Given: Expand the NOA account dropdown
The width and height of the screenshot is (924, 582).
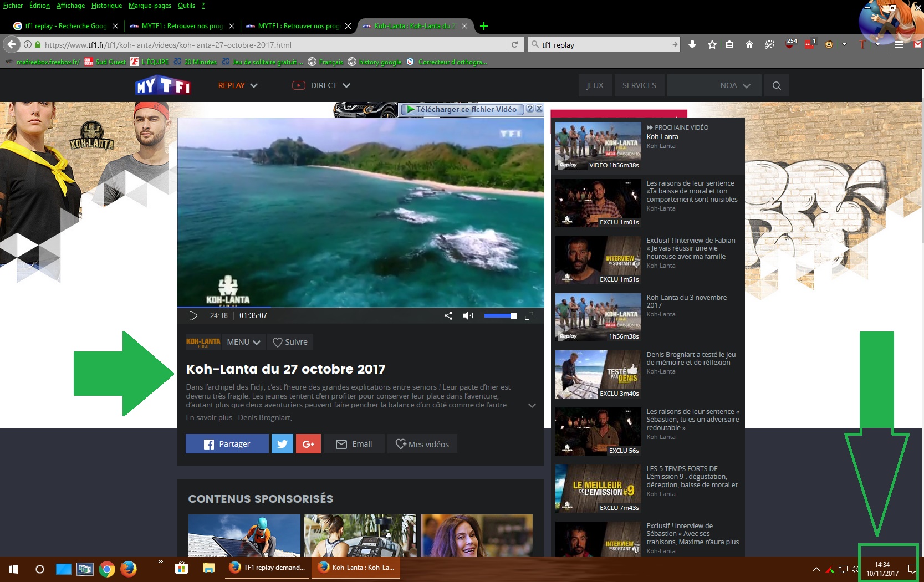Looking at the screenshot, I should point(714,85).
